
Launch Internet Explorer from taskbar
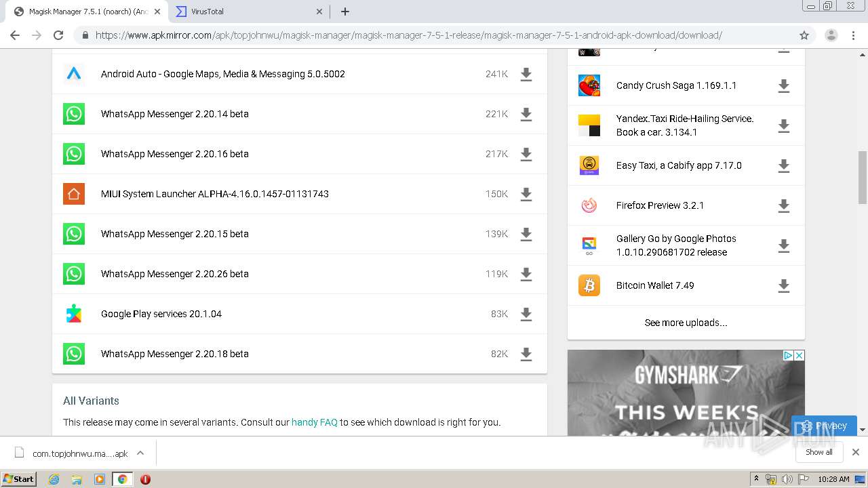pyautogui.click(x=54, y=479)
